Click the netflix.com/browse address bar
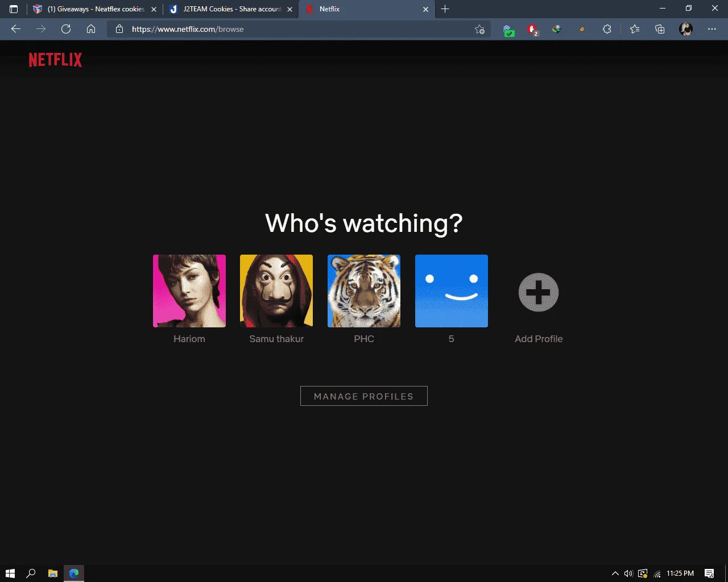 coord(299,29)
